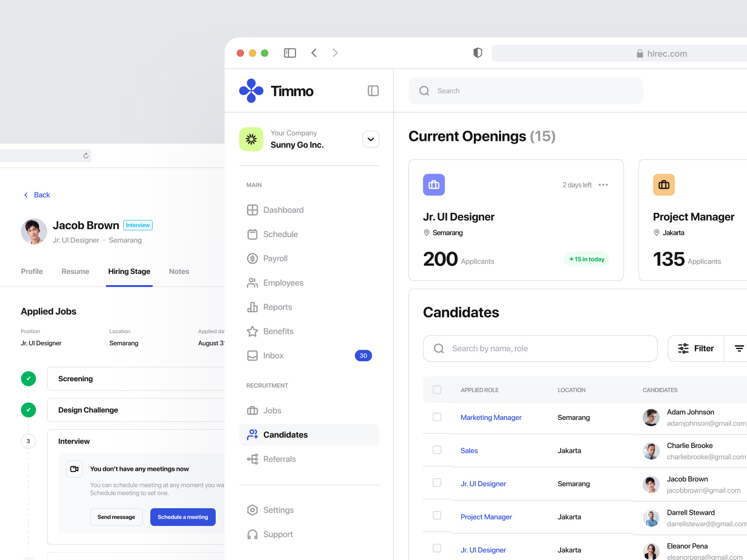
Task: Click the Employees sidebar icon
Action: pos(253,282)
